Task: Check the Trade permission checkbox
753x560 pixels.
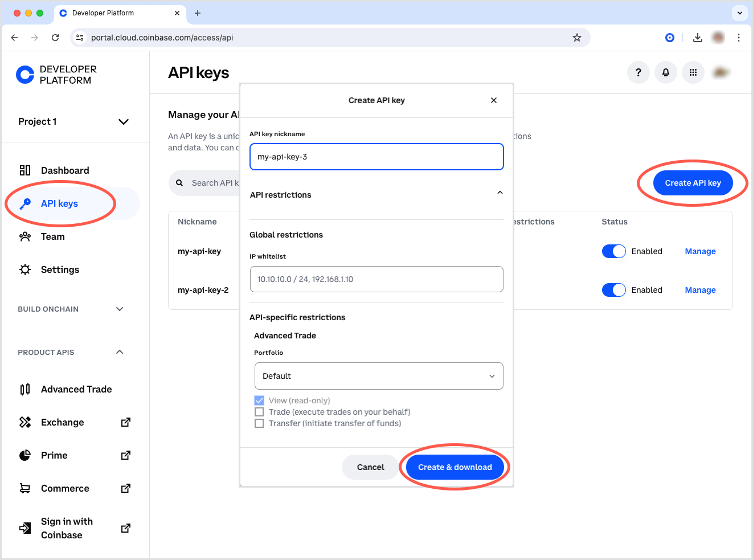Action: pos(259,412)
